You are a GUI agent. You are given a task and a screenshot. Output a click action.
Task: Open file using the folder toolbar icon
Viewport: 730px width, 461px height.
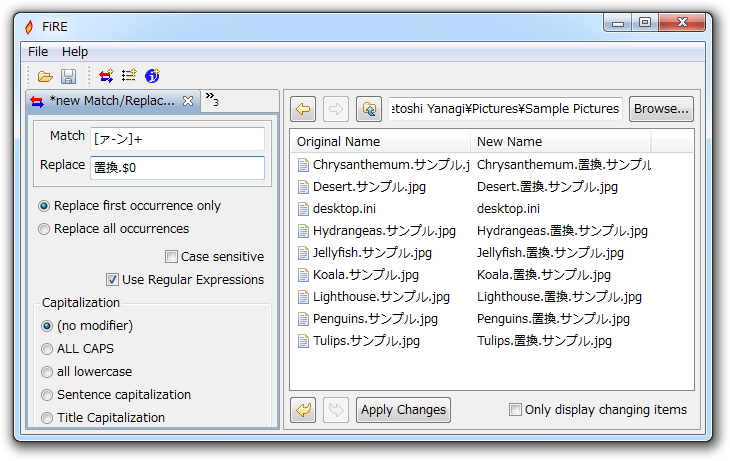point(45,76)
